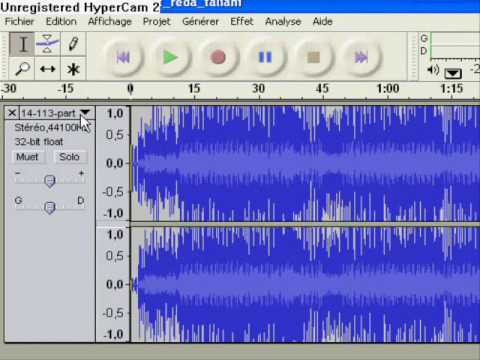Skip to end of track
The width and height of the screenshot is (480, 360).
click(x=361, y=57)
